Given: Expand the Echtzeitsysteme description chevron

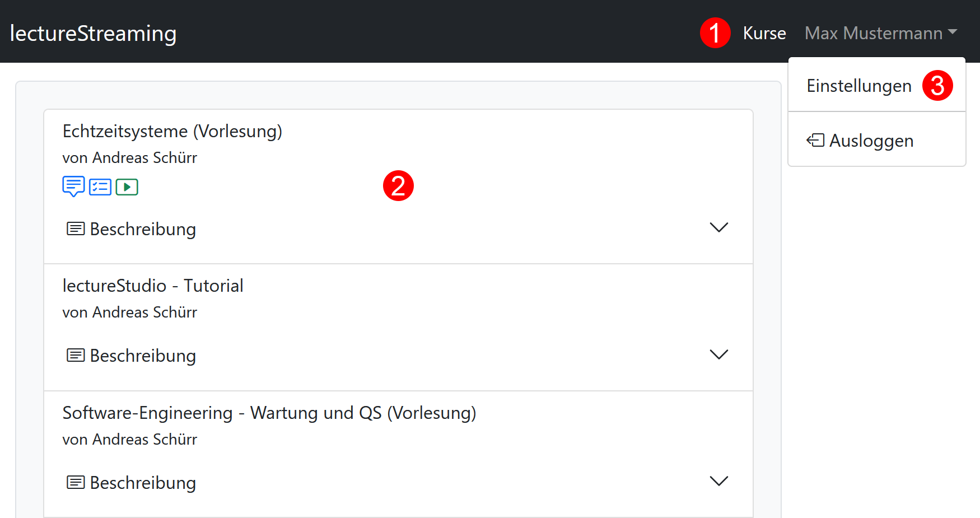Looking at the screenshot, I should (x=718, y=227).
